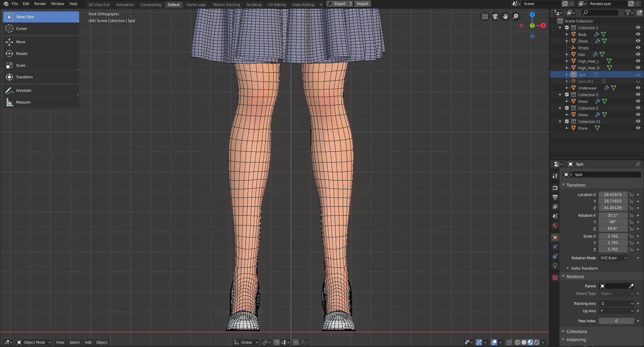This screenshot has height=347, width=644.
Task: Uncheck Collection 1 checkbox
Action: pos(567,27)
